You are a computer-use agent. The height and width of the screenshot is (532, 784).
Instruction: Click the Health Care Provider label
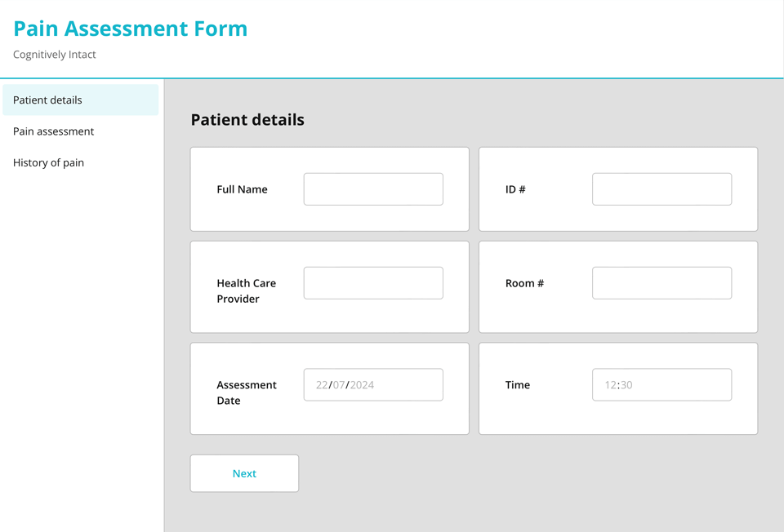pyautogui.click(x=246, y=291)
